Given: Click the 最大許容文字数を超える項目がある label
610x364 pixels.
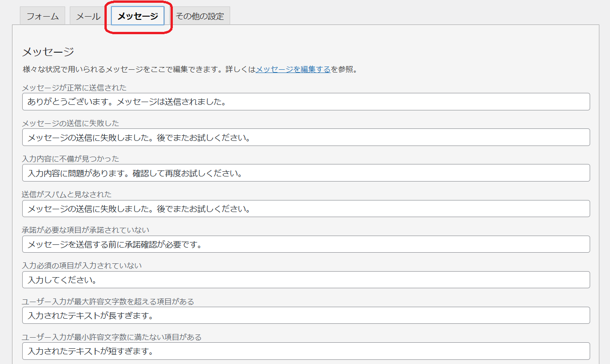Looking at the screenshot, I should [108, 301].
